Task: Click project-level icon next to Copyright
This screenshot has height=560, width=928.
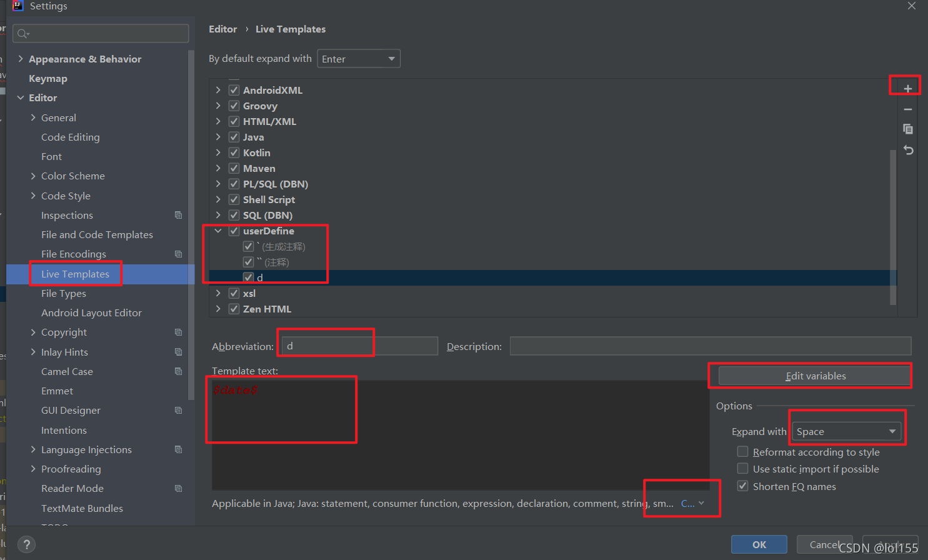Action: click(179, 332)
